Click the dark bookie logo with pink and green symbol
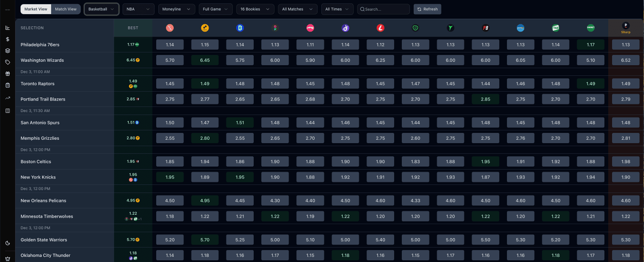 pos(275,28)
